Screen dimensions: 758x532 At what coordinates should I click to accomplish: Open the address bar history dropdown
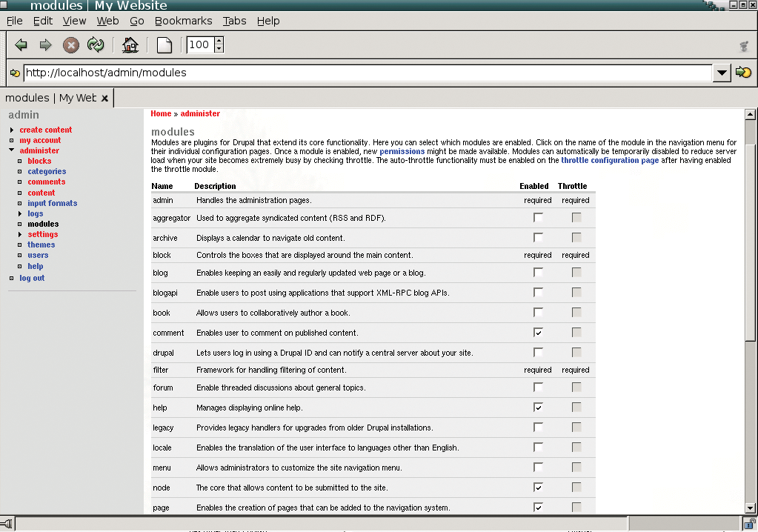(722, 73)
